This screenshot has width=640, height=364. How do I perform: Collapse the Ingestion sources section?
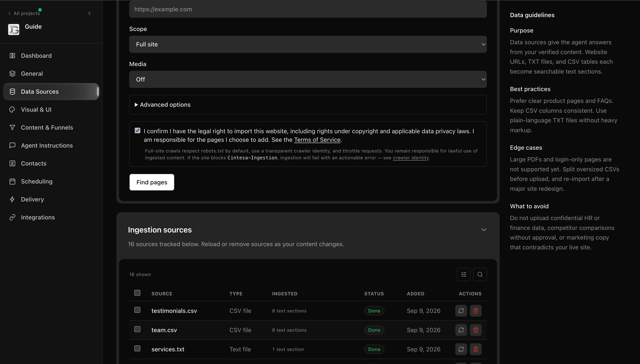pyautogui.click(x=483, y=230)
